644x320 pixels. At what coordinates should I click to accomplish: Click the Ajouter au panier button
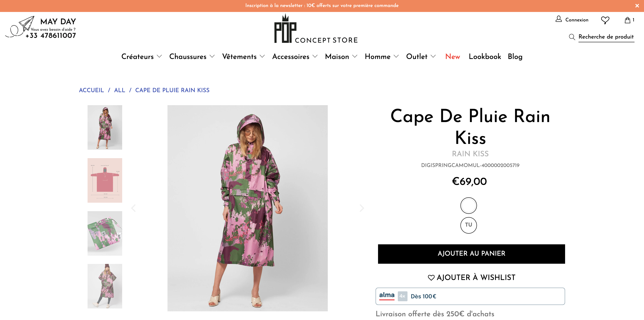click(x=471, y=254)
